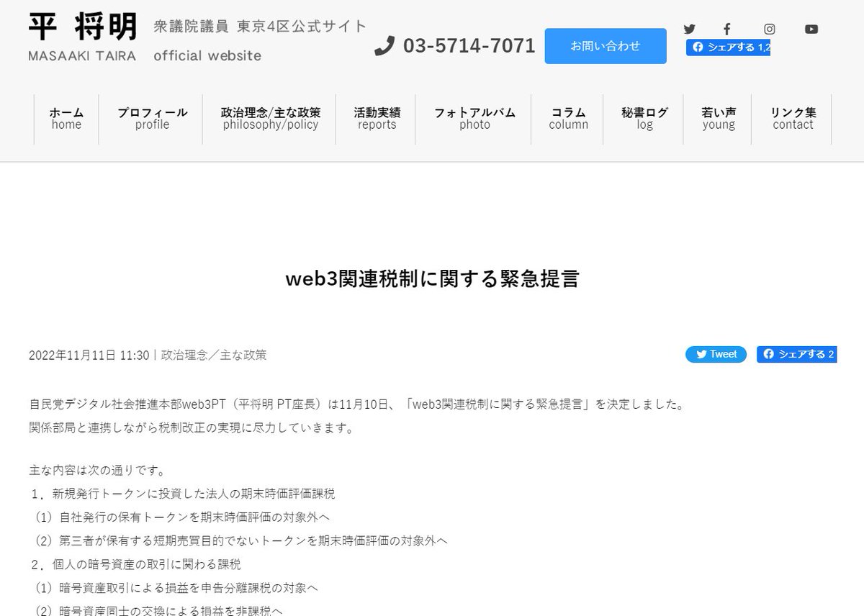Open フォトアルバム photo menu item

tap(474, 119)
